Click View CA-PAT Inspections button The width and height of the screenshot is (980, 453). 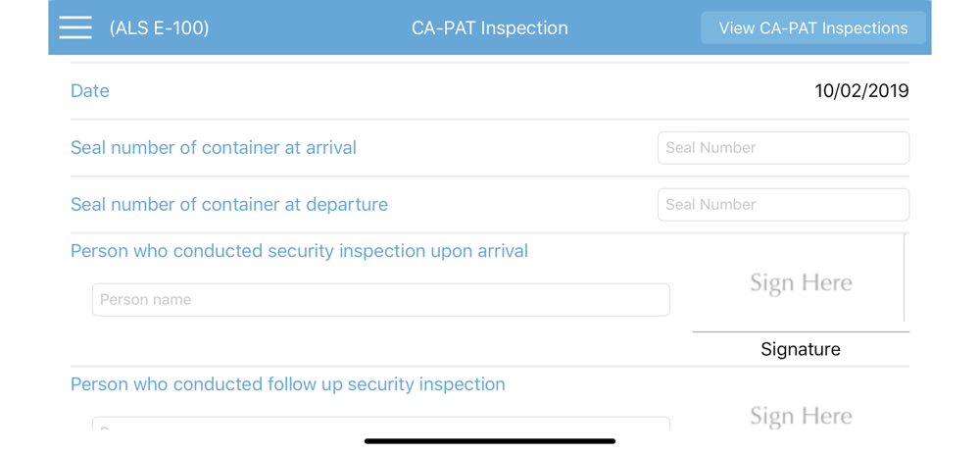tap(812, 28)
